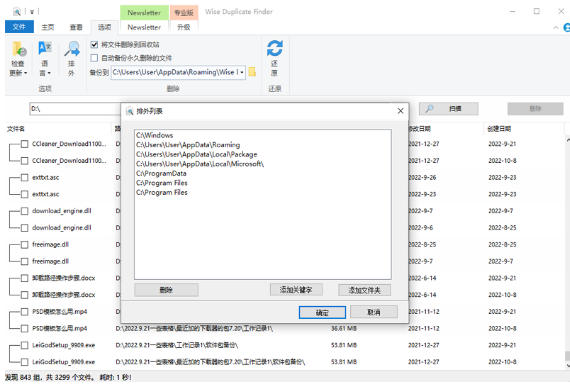This screenshot has width=570, height=384.
Task: Click the 36.61 MB size cell
Action: 344,328
